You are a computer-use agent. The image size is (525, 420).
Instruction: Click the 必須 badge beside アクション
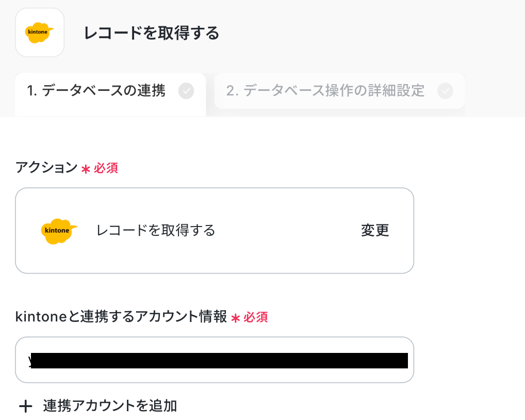(106, 168)
